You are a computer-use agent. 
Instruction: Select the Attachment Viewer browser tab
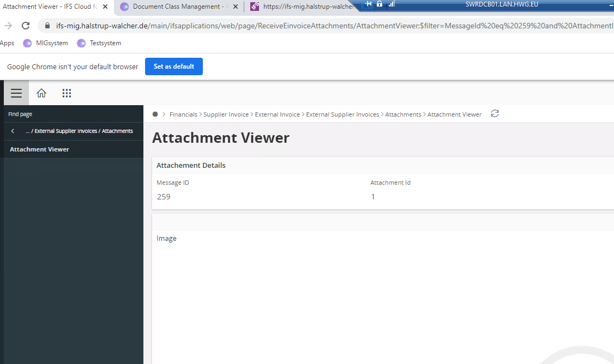coord(50,7)
